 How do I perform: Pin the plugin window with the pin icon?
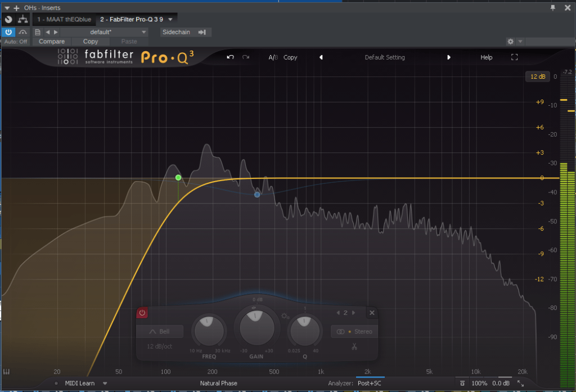(553, 7)
